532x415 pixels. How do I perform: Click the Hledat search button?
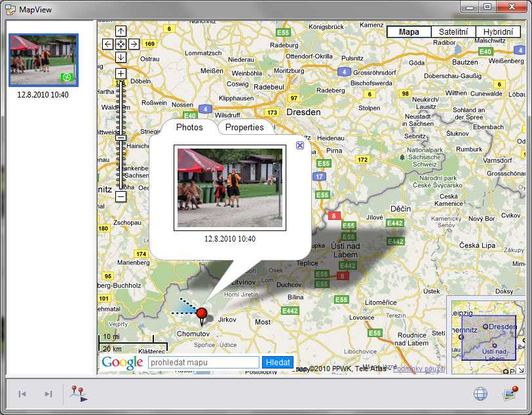tap(278, 363)
